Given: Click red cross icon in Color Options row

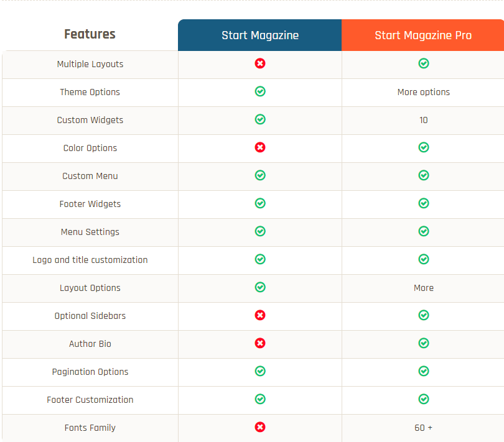Looking at the screenshot, I should [260, 147].
